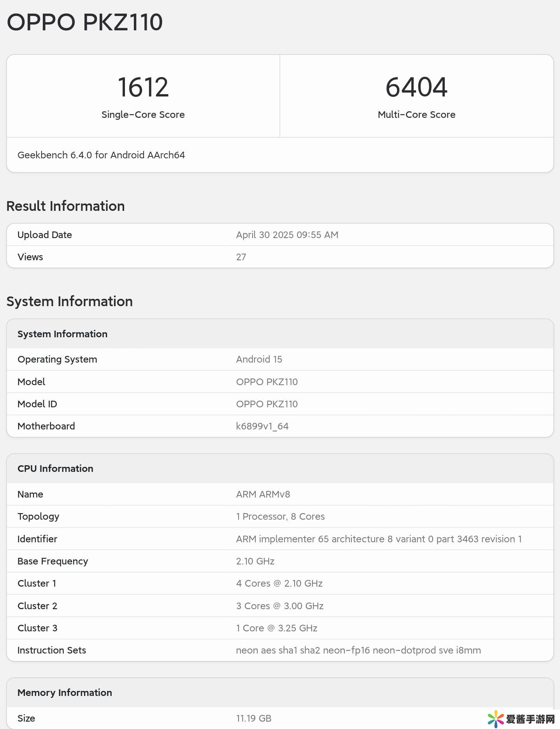Click the Base Frequency value 2.10 GHz
Image resolution: width=560 pixels, height=729 pixels.
pyautogui.click(x=255, y=561)
